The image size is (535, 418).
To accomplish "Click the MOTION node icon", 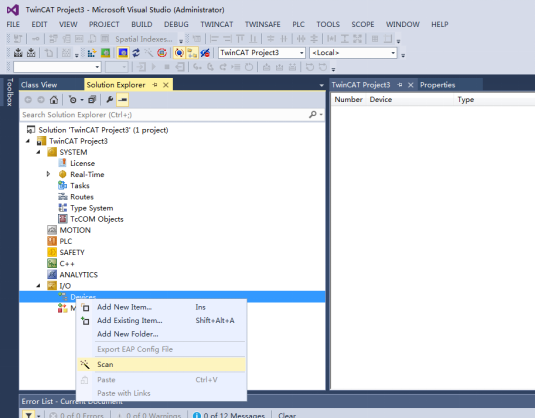I will click(x=52, y=230).
